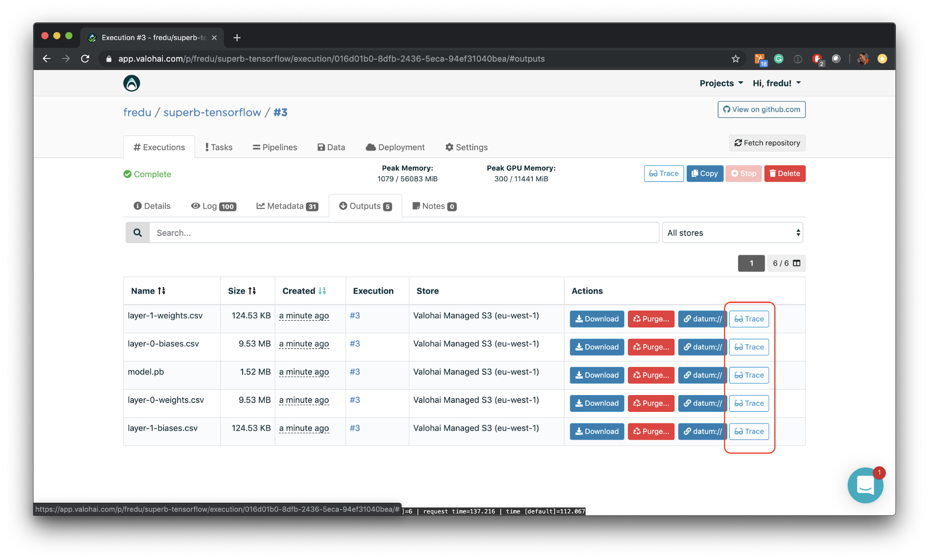Open the chat support bubble
This screenshot has height=560, width=929.
[865, 485]
